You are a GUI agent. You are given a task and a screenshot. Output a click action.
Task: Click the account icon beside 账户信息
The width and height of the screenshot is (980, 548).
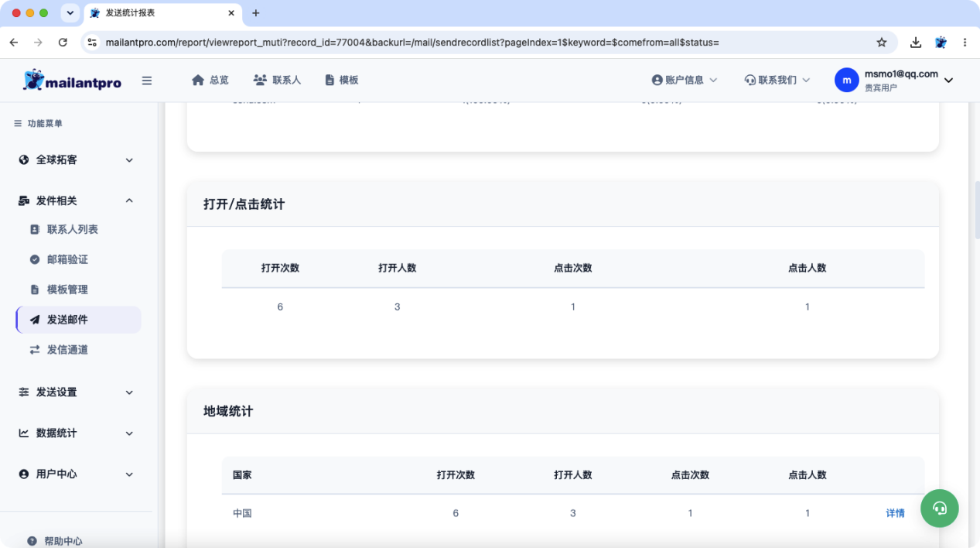pyautogui.click(x=657, y=80)
